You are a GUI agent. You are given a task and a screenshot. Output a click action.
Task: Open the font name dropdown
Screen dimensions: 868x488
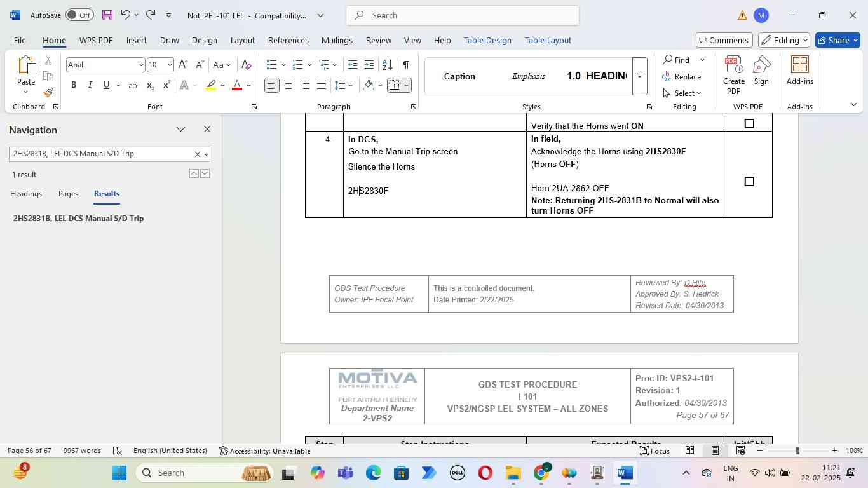pyautogui.click(x=140, y=65)
